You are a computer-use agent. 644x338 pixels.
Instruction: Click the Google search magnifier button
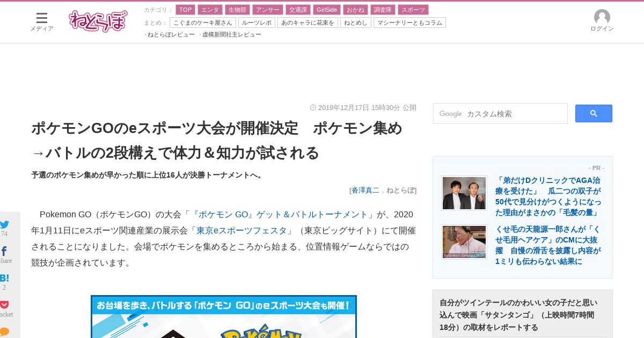click(594, 114)
